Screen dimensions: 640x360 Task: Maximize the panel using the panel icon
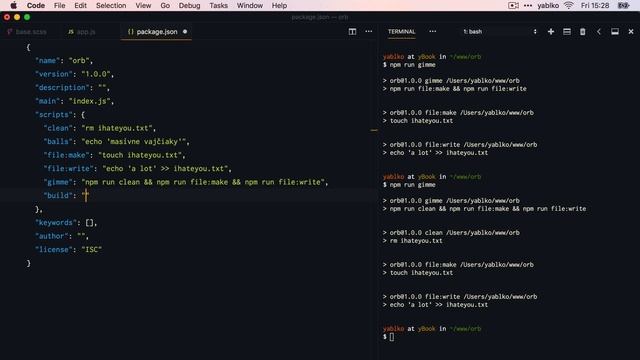tap(615, 31)
